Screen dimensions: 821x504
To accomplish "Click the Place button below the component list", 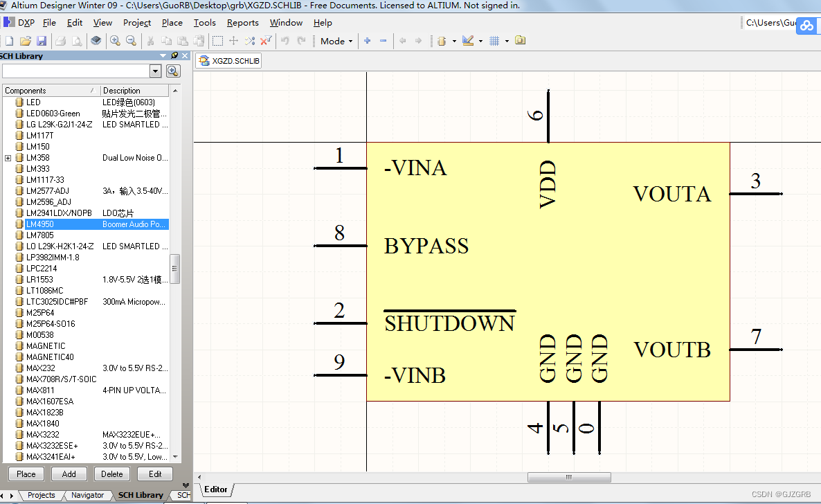I will pos(26,474).
